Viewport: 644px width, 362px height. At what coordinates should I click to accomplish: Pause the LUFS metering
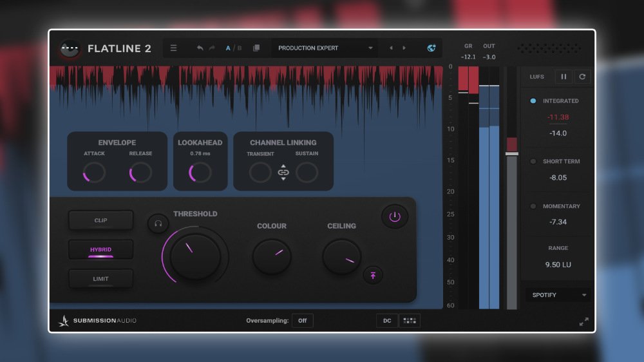[x=563, y=77]
